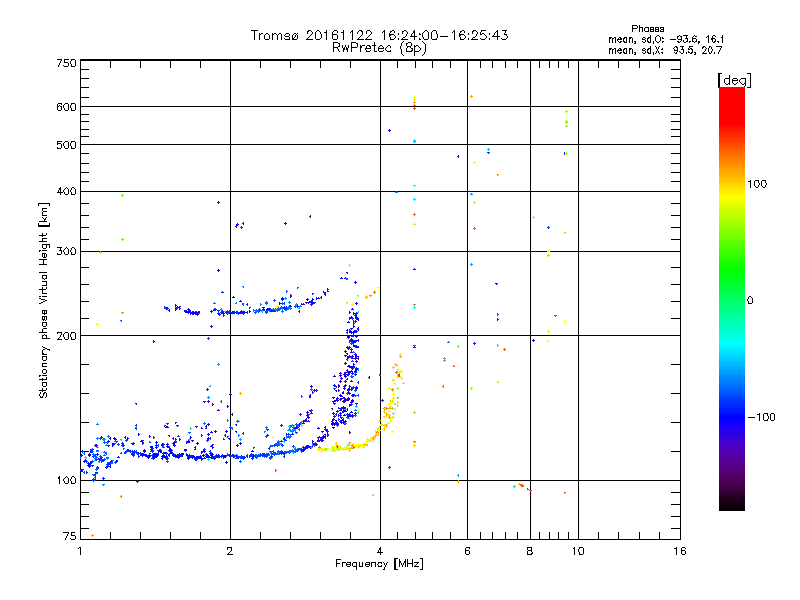This screenshot has height=600, width=800.
Task: Click the x-axis tick label '10'
Action: [578, 551]
